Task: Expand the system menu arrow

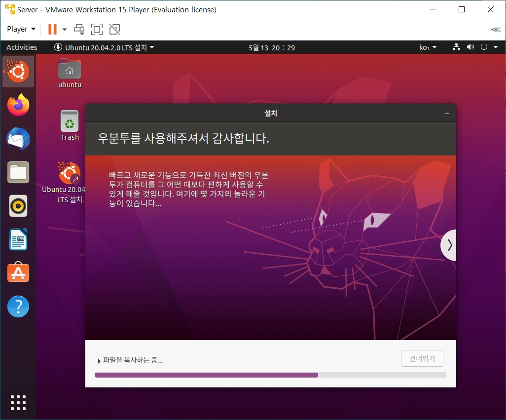Action: pos(495,47)
